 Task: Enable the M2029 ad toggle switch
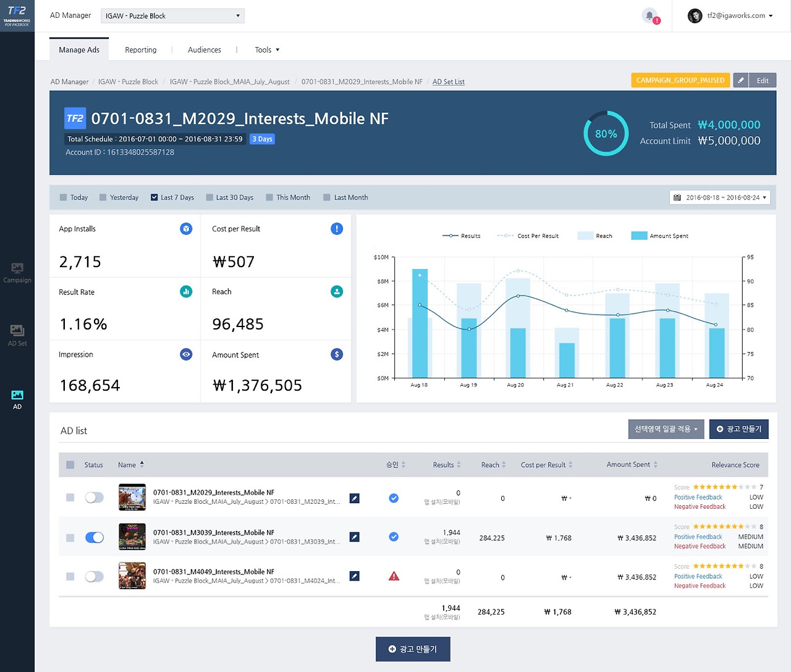(95, 498)
